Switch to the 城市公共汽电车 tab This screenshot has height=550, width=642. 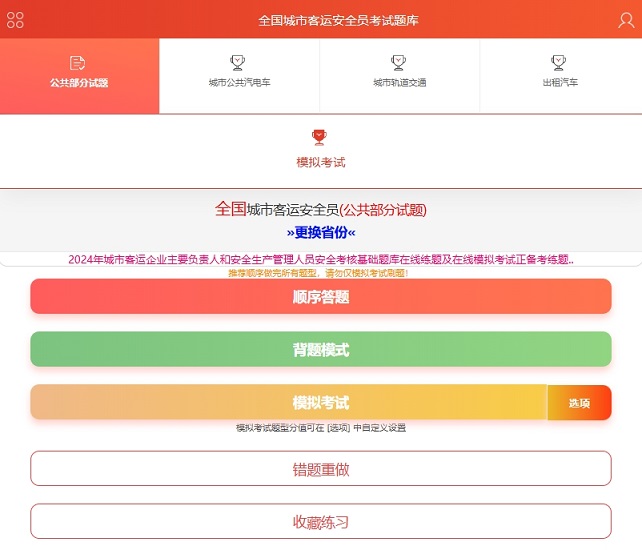click(x=239, y=76)
